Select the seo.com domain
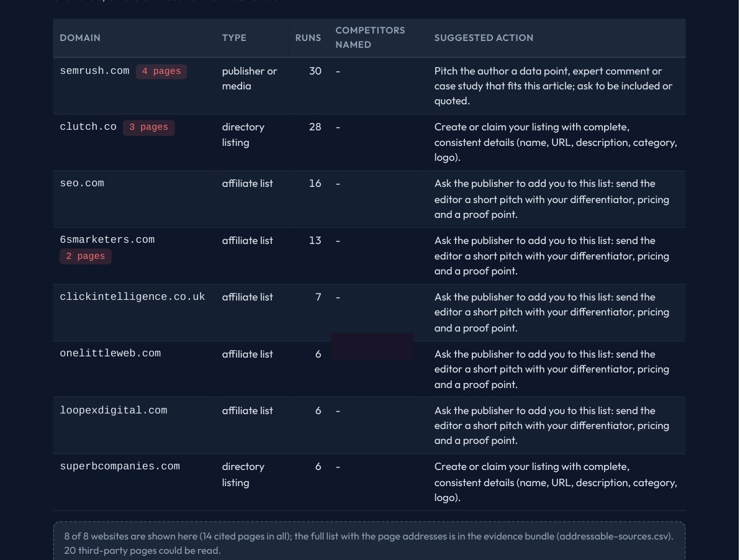Screen dimensions: 740x560 [82, 183]
